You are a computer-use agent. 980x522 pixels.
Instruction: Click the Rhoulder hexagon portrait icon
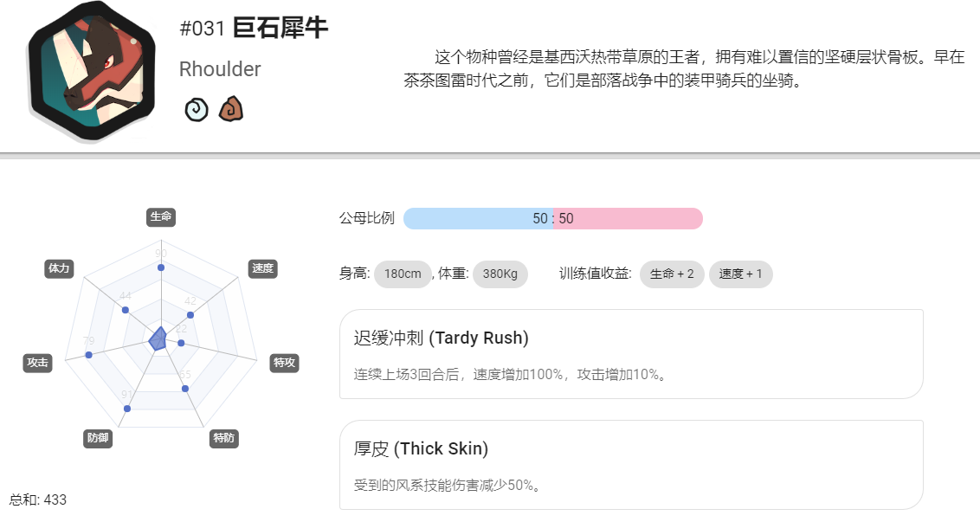92,71
